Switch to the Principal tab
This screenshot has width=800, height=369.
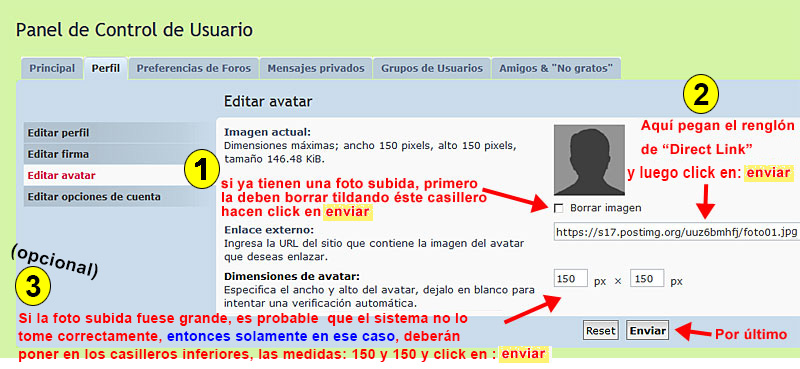click(x=52, y=68)
